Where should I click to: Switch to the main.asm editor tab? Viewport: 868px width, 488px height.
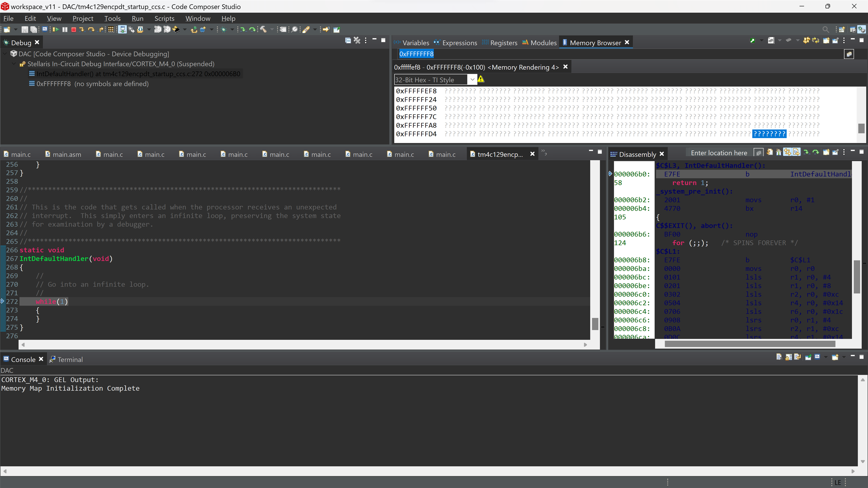[x=63, y=154]
